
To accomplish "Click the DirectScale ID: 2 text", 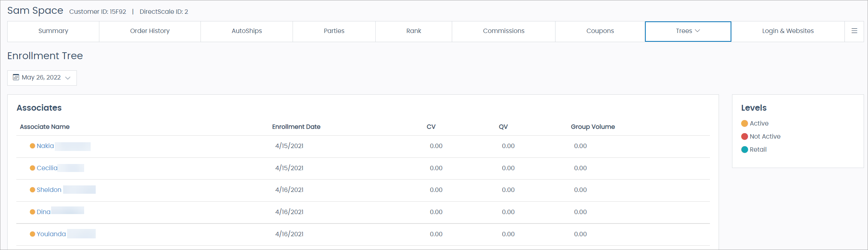I will [164, 12].
